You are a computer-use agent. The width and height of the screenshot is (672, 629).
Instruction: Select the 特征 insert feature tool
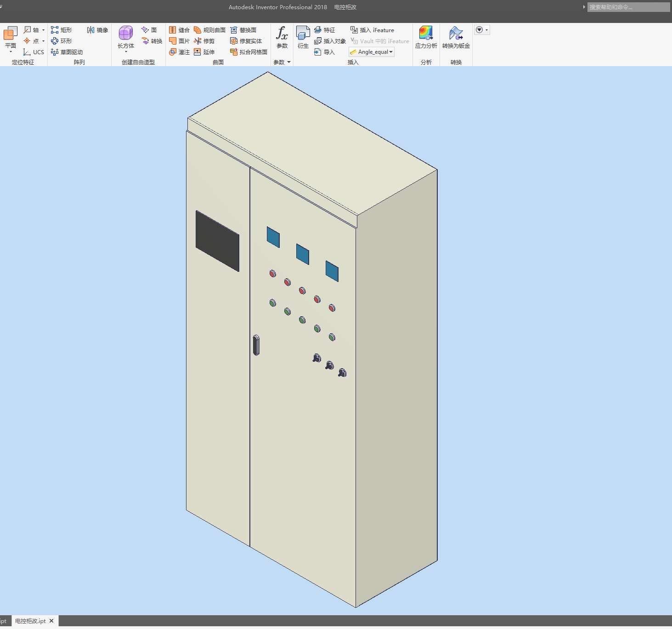[x=324, y=30]
